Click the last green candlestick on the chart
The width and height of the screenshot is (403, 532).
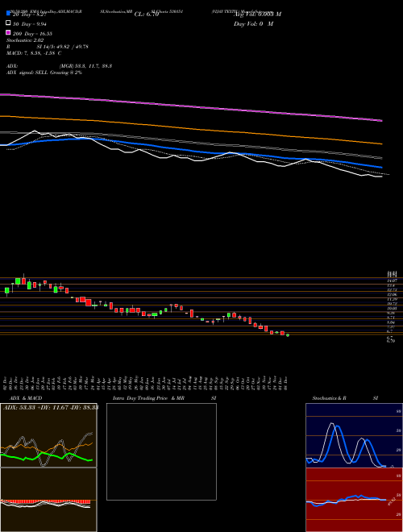coord(288,335)
